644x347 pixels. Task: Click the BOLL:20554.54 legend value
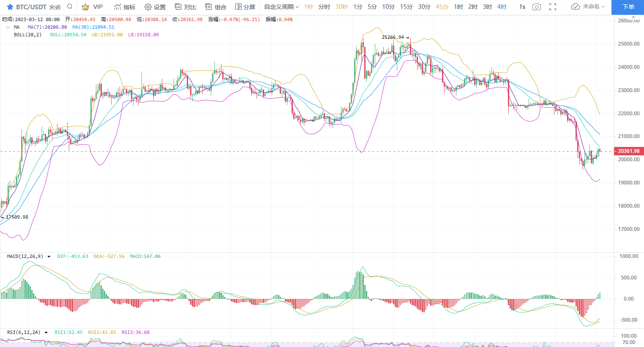click(68, 35)
